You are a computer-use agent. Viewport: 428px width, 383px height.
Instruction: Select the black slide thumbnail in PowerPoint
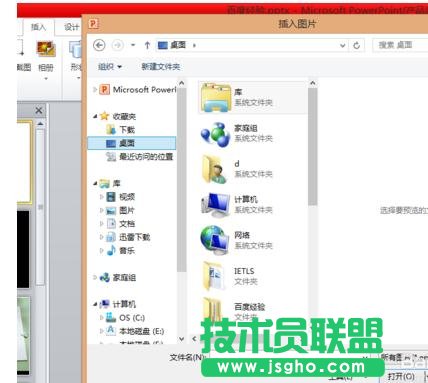(x=23, y=249)
